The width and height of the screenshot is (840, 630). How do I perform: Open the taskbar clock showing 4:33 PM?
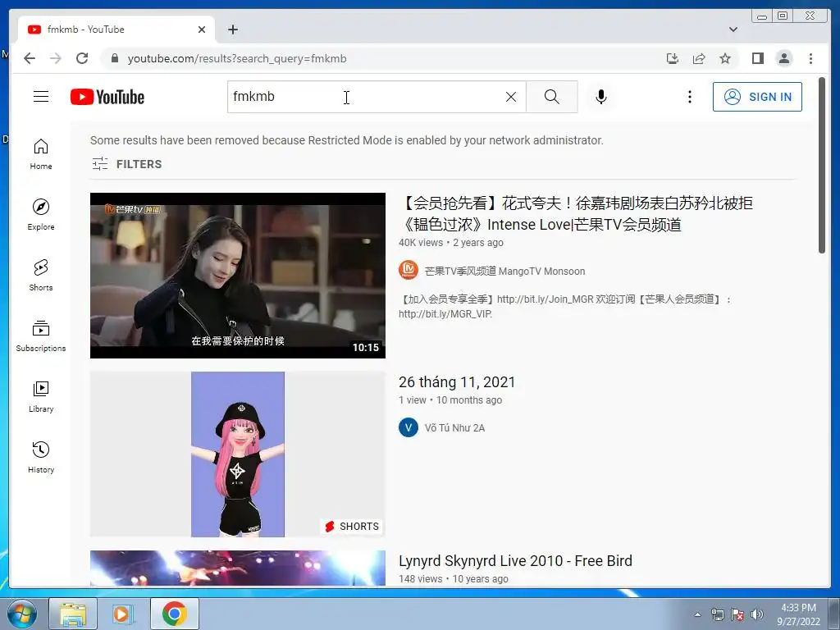pos(798,614)
